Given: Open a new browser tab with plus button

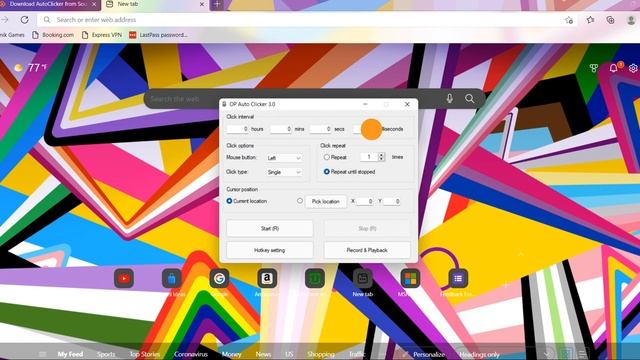Looking at the screenshot, I should pyautogui.click(x=217, y=4).
